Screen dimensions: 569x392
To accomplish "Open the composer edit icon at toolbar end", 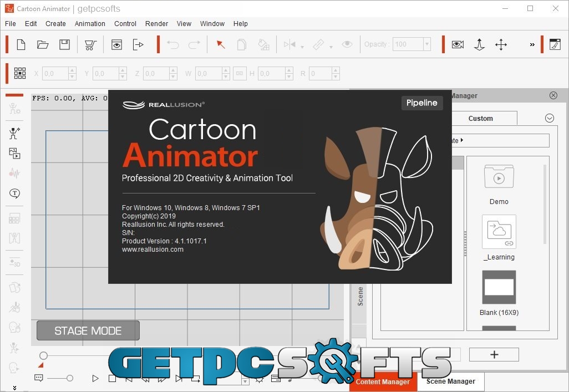I will [x=555, y=44].
